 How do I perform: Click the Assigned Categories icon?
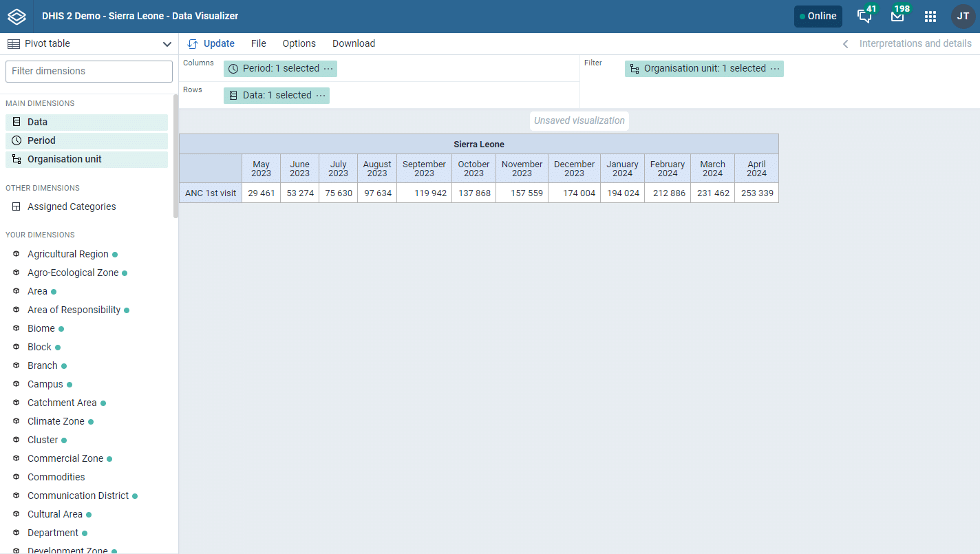coord(17,206)
